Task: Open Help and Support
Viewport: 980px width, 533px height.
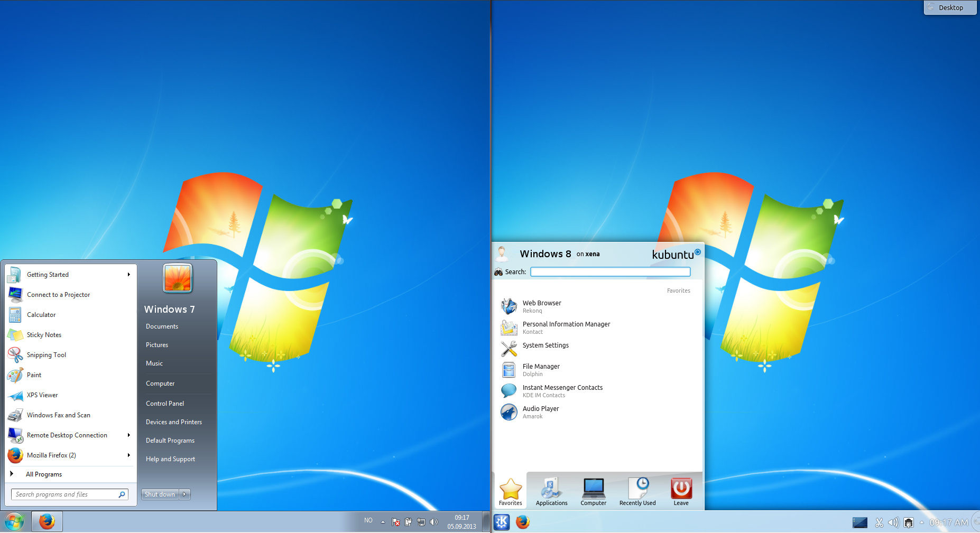Action: (170, 459)
